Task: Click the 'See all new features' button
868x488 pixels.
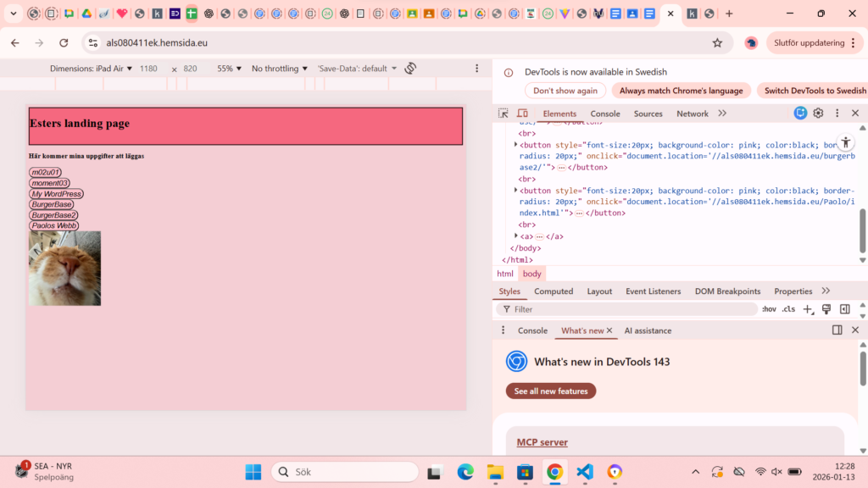Action: [x=550, y=391]
